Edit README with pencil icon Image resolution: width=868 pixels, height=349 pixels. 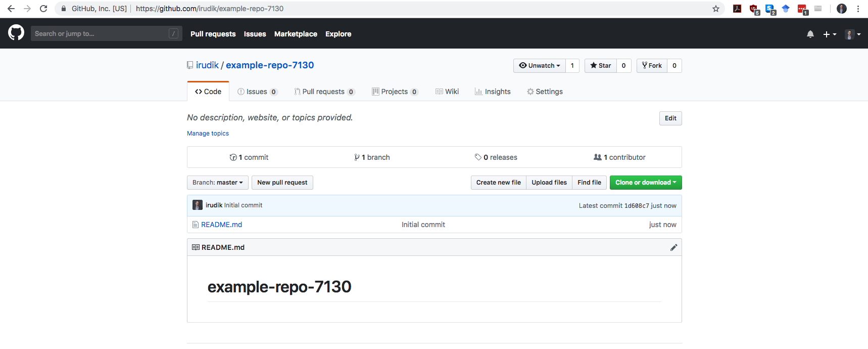pyautogui.click(x=673, y=247)
